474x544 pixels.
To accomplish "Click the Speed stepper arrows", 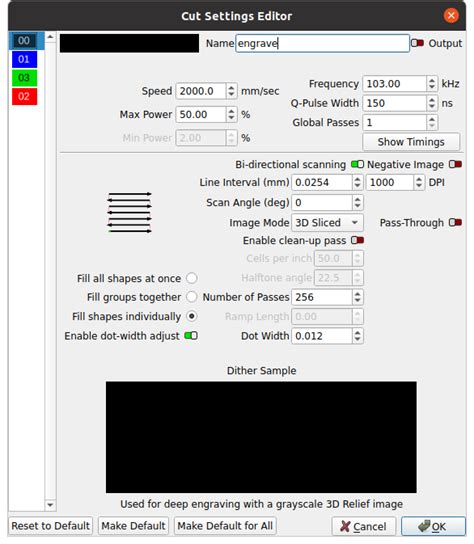I will (231, 91).
